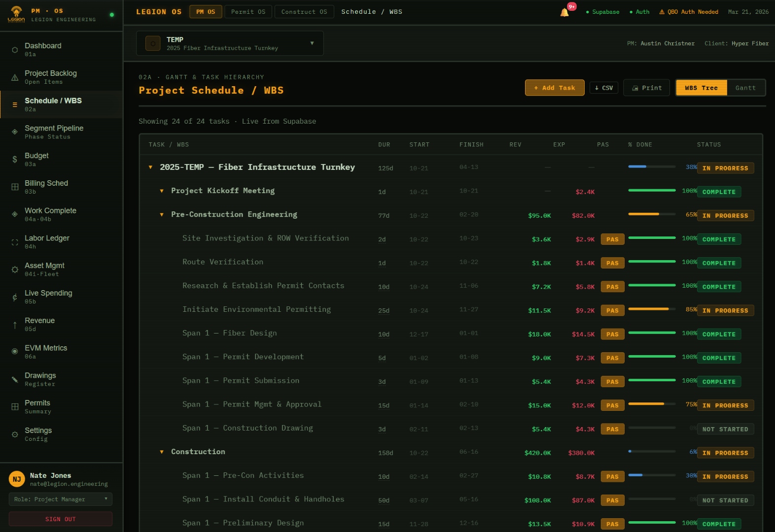Image resolution: width=775 pixels, height=532 pixels.
Task: Click the Settings cog icon
Action: coord(15,434)
